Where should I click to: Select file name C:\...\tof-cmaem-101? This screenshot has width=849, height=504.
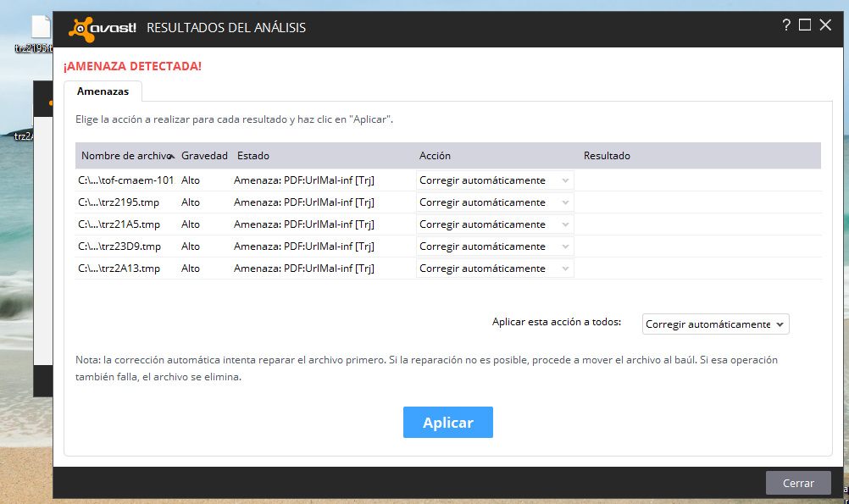[125, 180]
